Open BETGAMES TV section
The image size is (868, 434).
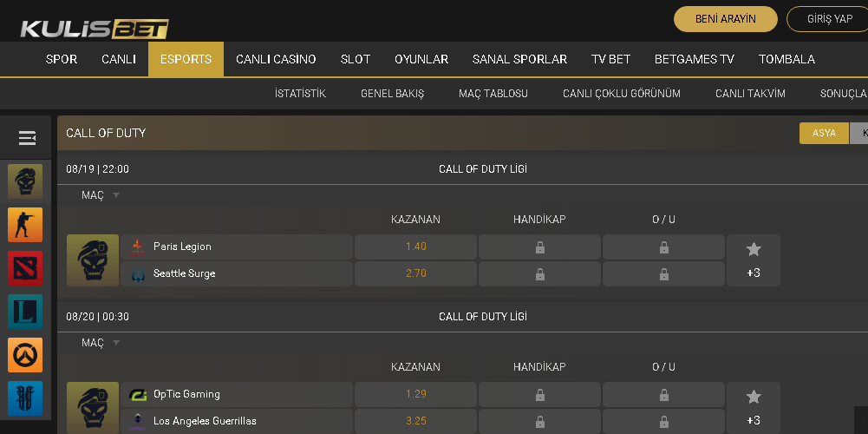point(695,59)
